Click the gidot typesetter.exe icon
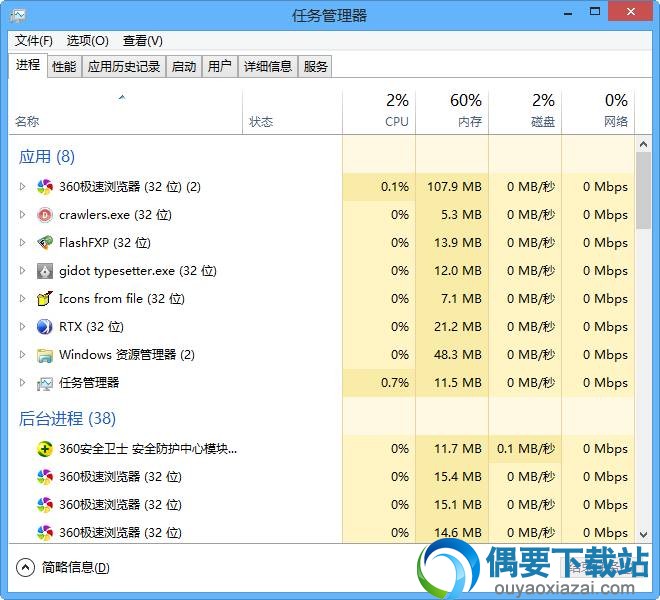 point(45,271)
